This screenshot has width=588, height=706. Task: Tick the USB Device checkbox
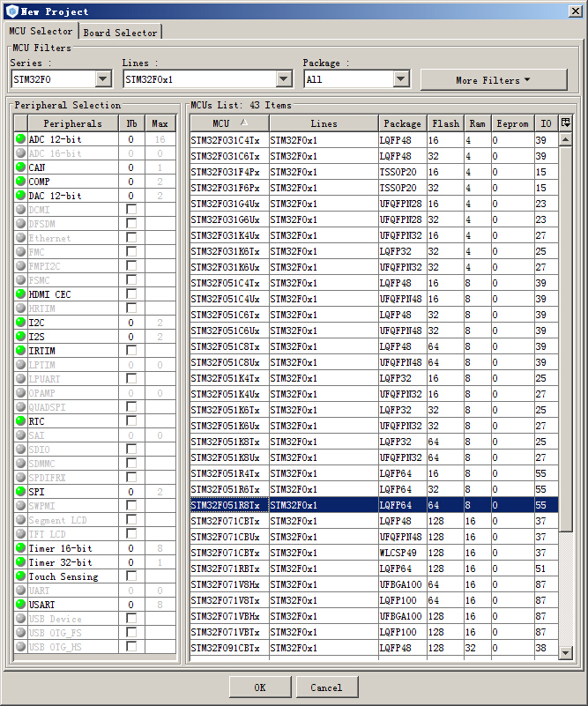pyautogui.click(x=131, y=618)
